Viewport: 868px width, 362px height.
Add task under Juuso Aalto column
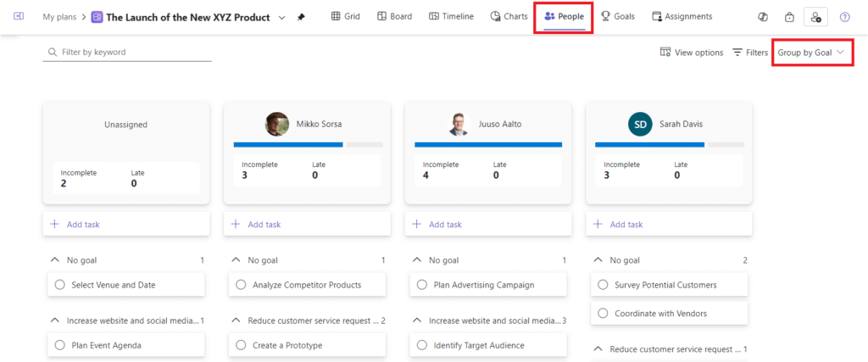[x=488, y=224]
